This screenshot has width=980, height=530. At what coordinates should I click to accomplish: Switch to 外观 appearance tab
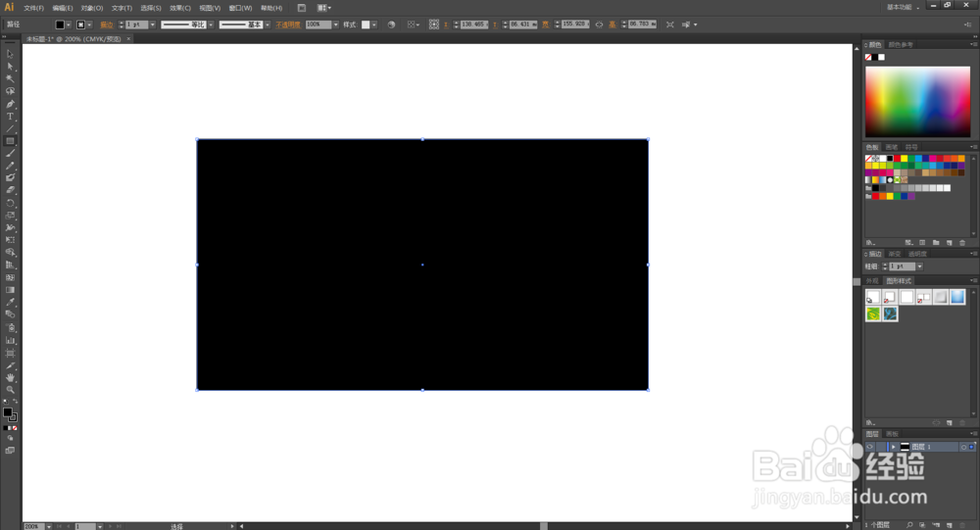pos(872,280)
